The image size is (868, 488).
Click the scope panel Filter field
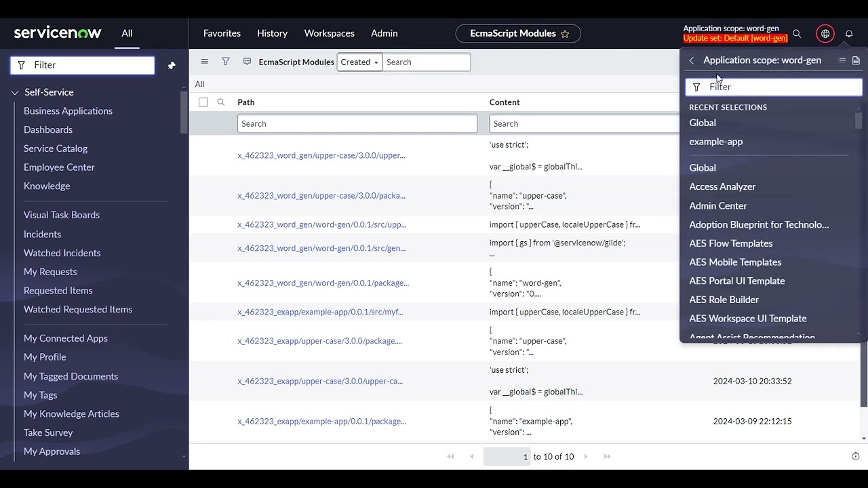(774, 87)
